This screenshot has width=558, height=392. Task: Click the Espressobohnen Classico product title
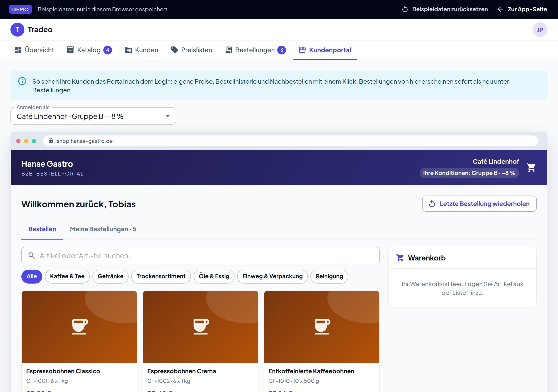(x=63, y=371)
